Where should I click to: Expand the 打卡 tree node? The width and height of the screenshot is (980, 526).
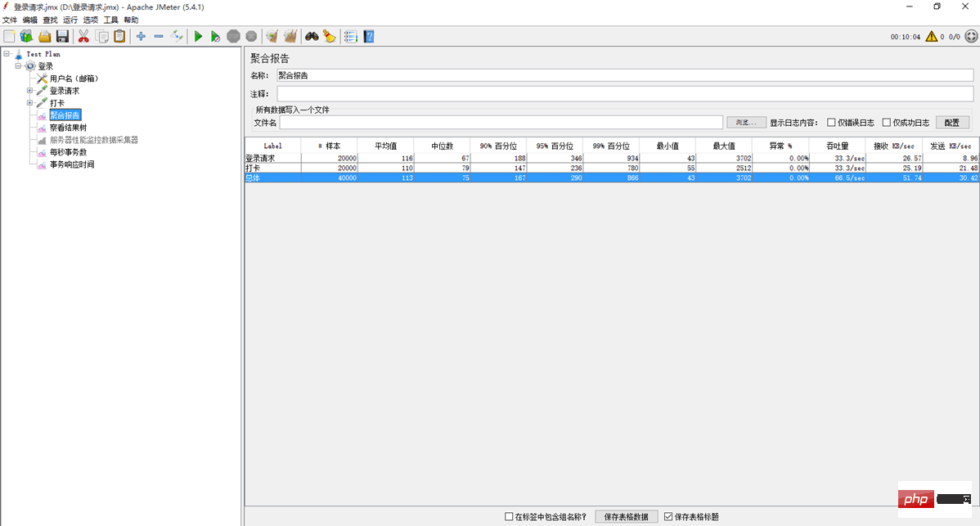tap(29, 102)
